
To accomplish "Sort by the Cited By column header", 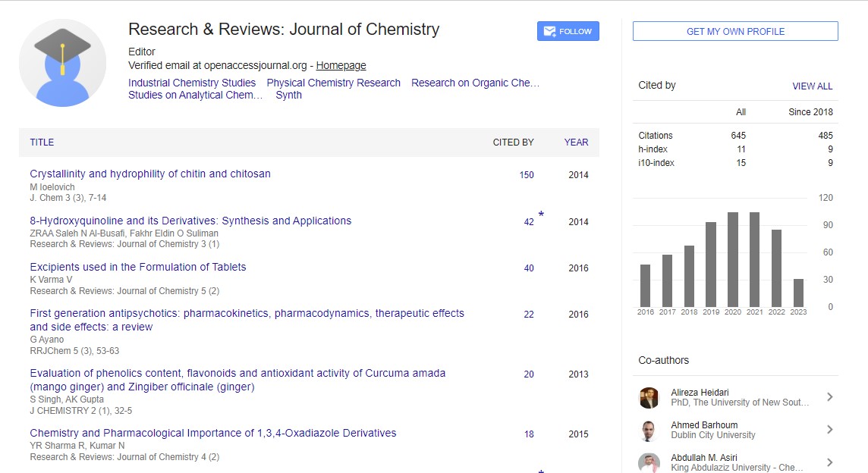I will point(513,143).
